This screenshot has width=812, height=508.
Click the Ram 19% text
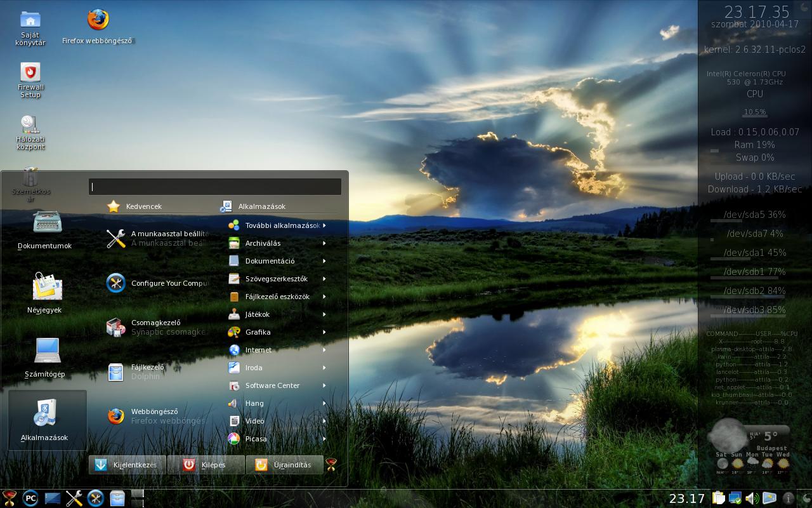pos(755,145)
